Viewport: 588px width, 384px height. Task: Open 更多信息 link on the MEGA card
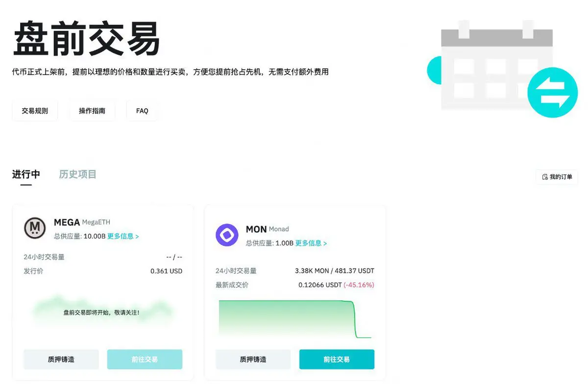coord(123,236)
